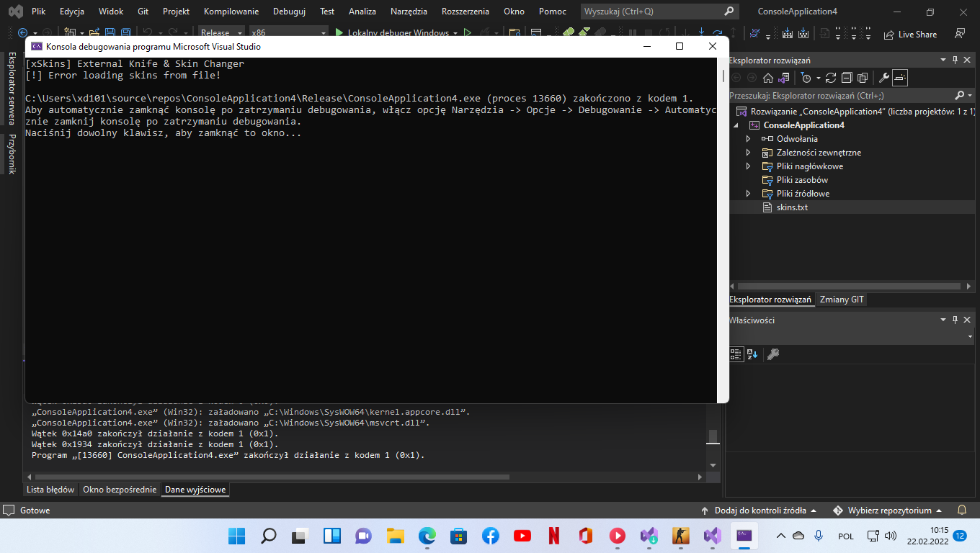The image size is (980, 553).
Task: Click microphone icon in system tray
Action: (x=819, y=536)
